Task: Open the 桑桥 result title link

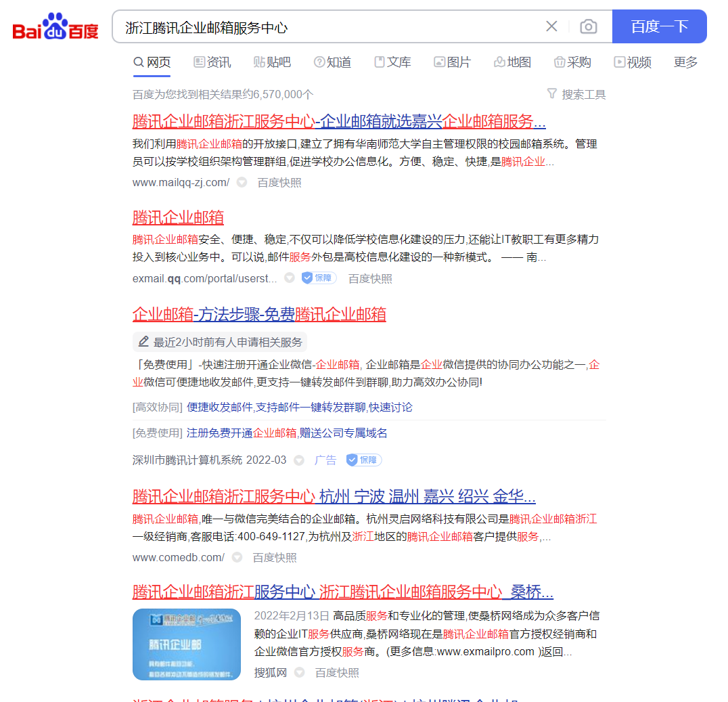Action: point(342,592)
